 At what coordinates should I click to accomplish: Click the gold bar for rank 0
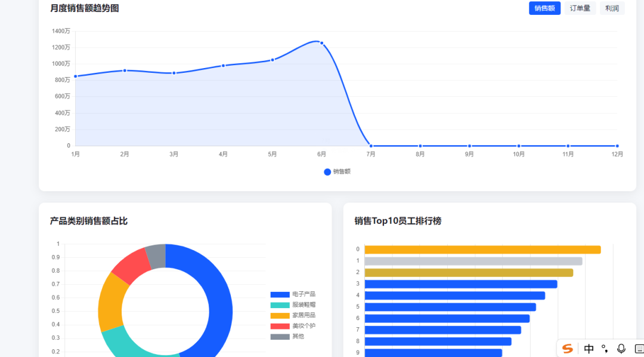(x=482, y=250)
